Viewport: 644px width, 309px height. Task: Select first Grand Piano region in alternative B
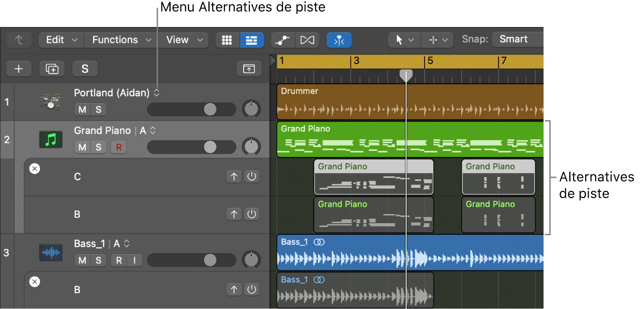374,215
